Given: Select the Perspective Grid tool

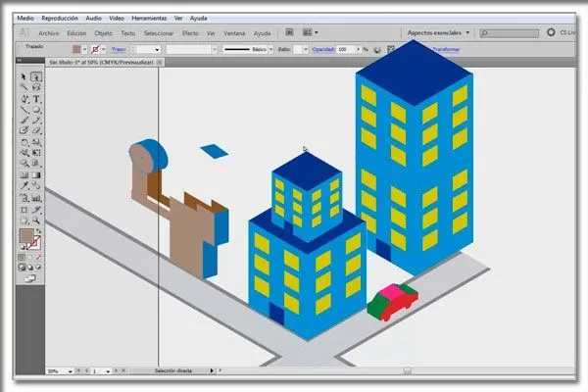Looking at the screenshot, I should 36,164.
